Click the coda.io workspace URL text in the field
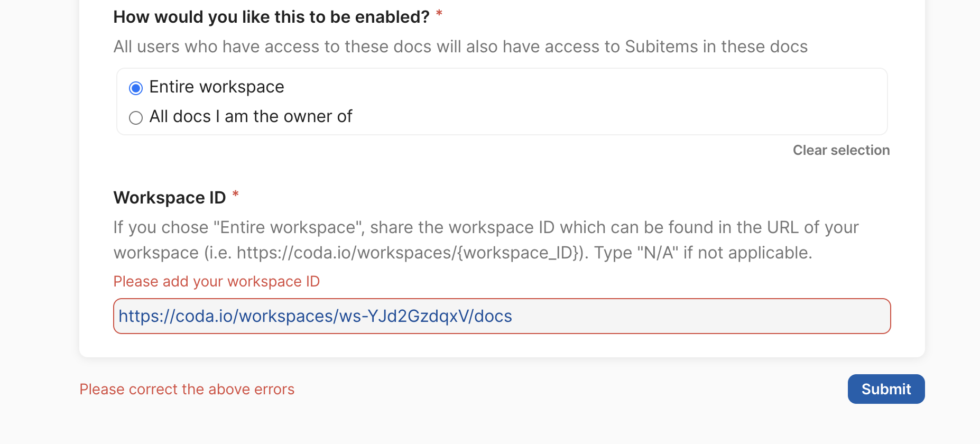Viewport: 980px width, 444px height. (315, 316)
